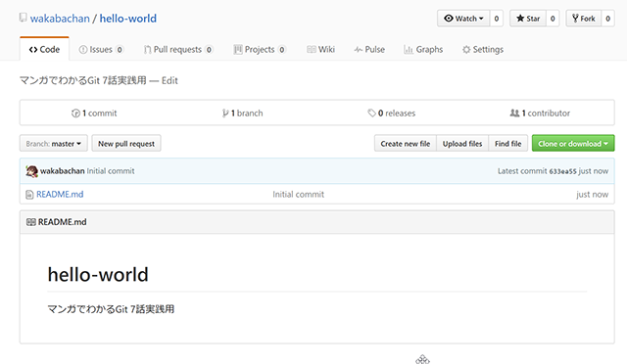The width and height of the screenshot is (627, 364).
Task: Click the wakabachan avatar in commit row
Action: coord(31,171)
